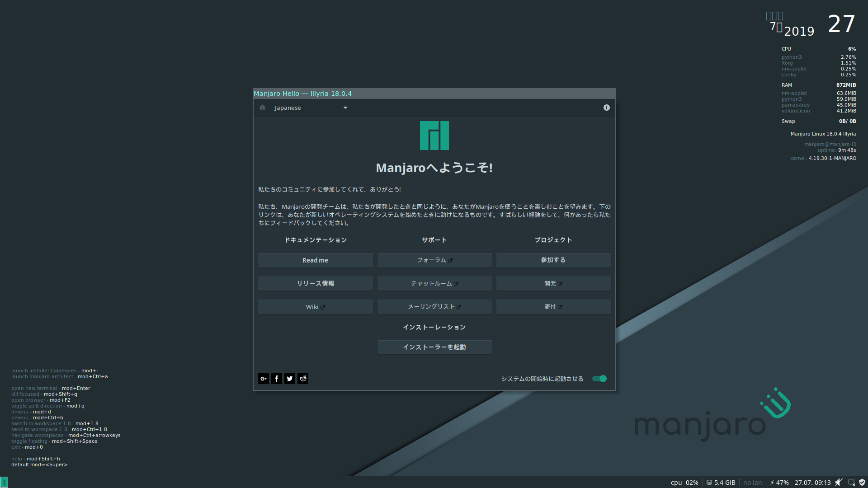Click the battery 47% status block

pyautogui.click(x=779, y=482)
